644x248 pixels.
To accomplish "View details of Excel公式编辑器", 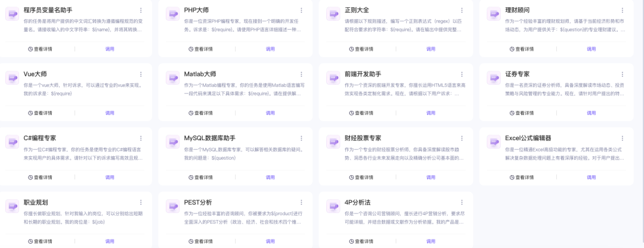I will 522,178.
